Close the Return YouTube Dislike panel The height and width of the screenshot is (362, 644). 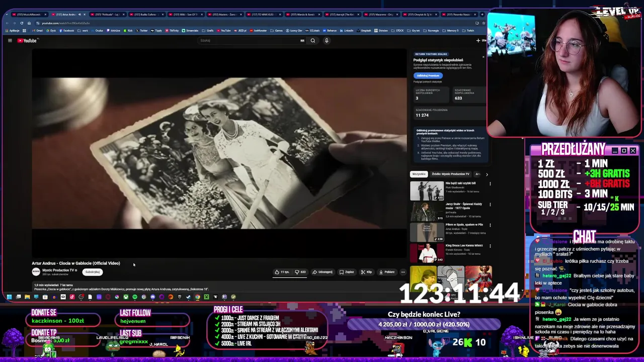click(484, 57)
